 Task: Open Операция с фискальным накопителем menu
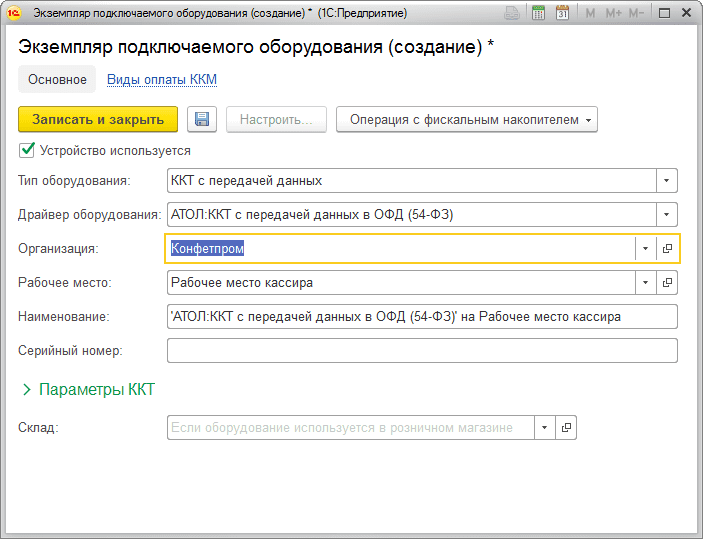click(x=467, y=119)
